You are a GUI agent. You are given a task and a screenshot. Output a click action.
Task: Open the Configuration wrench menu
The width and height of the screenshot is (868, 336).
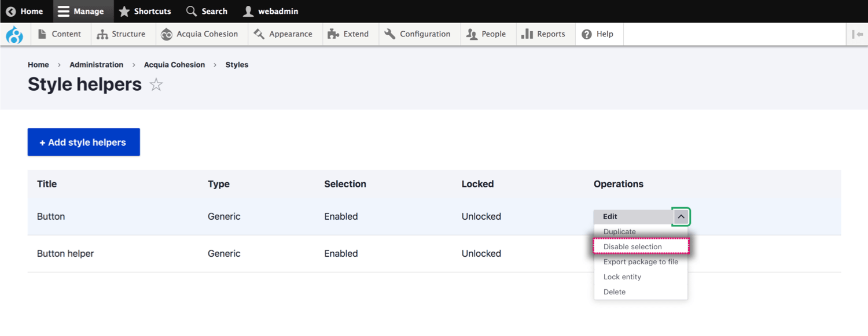(390, 34)
